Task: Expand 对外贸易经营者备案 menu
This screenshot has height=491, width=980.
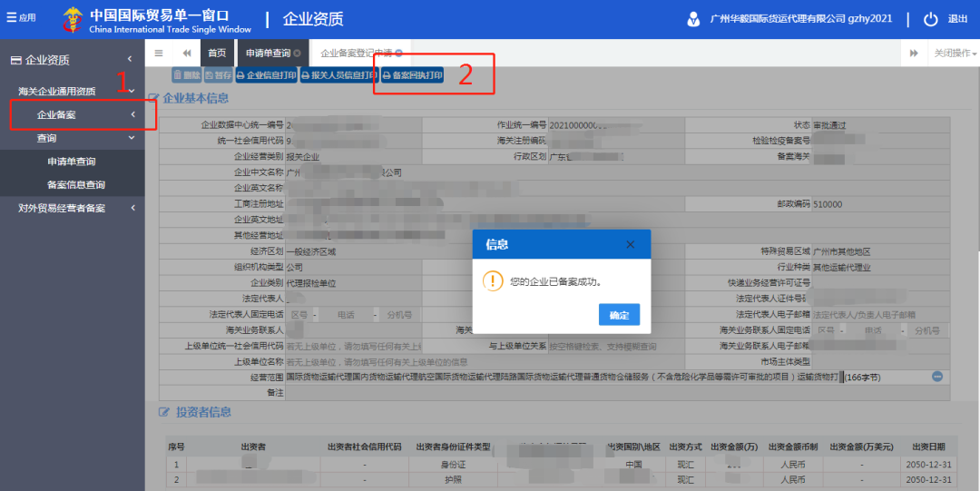Action: [x=72, y=208]
